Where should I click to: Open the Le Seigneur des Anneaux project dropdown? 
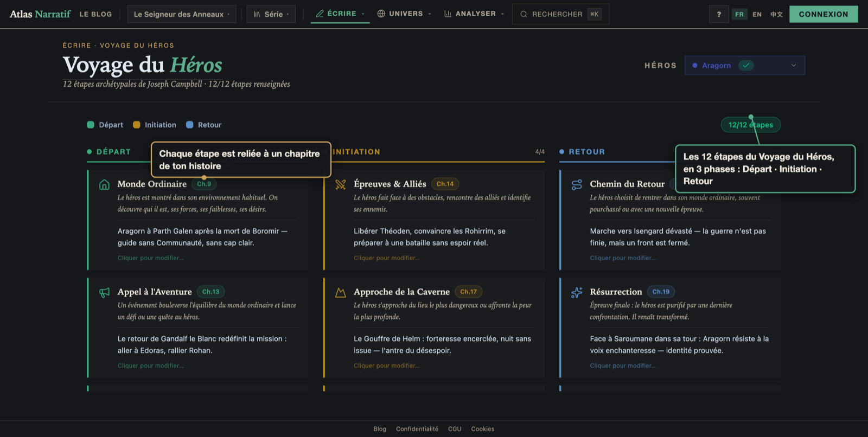pyautogui.click(x=182, y=14)
